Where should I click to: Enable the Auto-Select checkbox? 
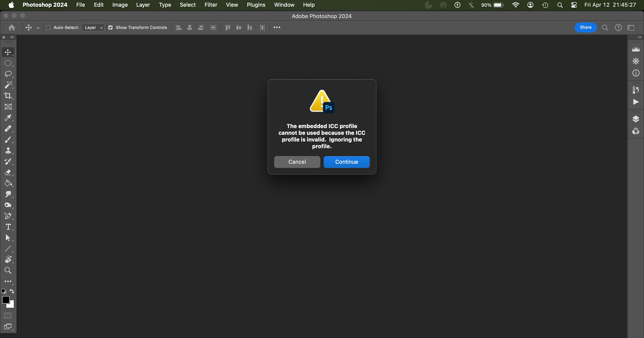tap(48, 28)
